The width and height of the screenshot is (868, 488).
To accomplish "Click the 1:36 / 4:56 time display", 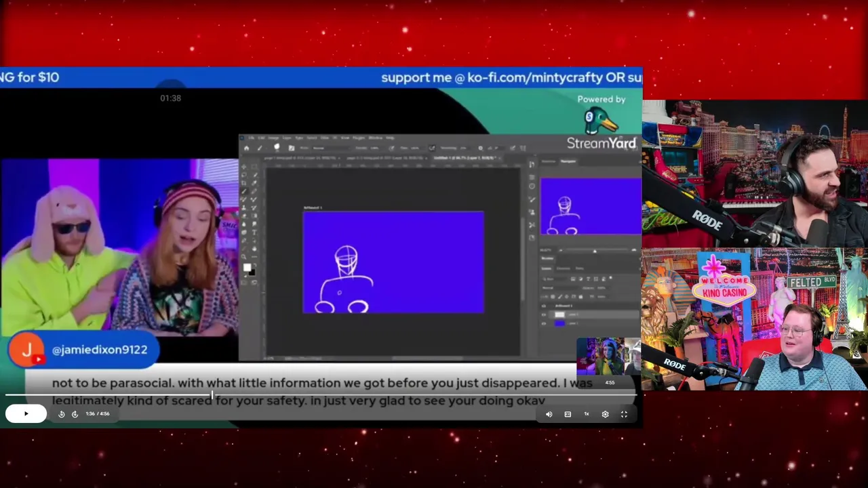I will click(98, 414).
